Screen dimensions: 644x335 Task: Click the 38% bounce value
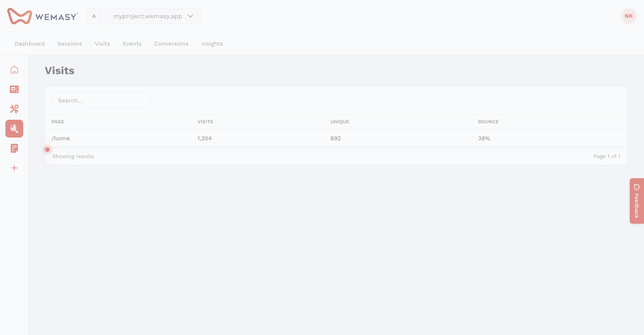pos(484,138)
